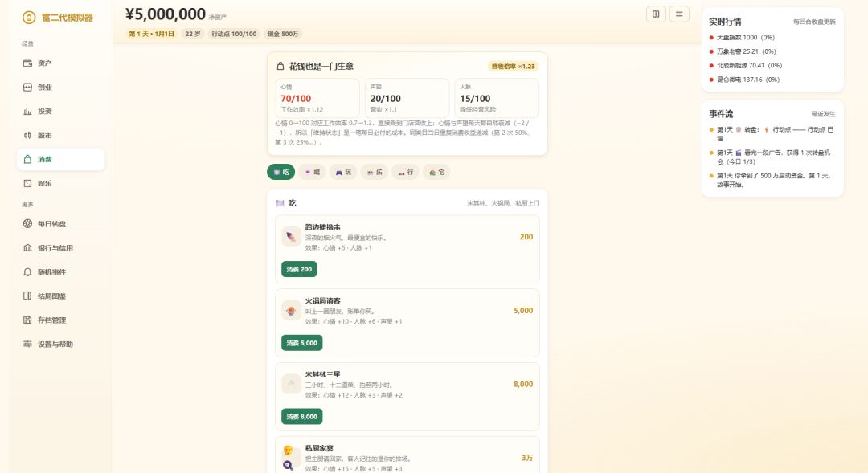Screen dimensions: 868x473
Task: Click event 你拿到了 500 万启动资金
Action: coord(773,180)
